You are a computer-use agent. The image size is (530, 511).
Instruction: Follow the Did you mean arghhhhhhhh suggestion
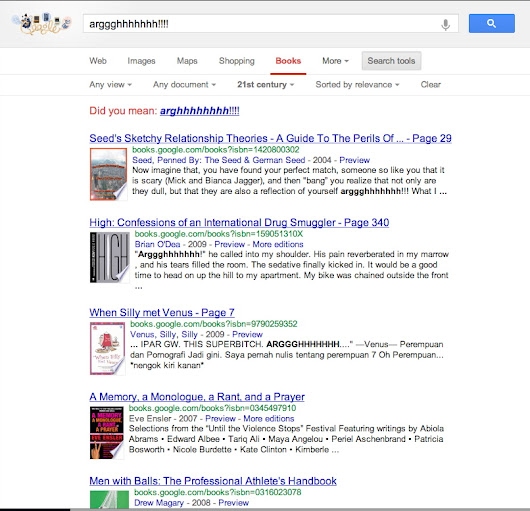click(x=200, y=111)
